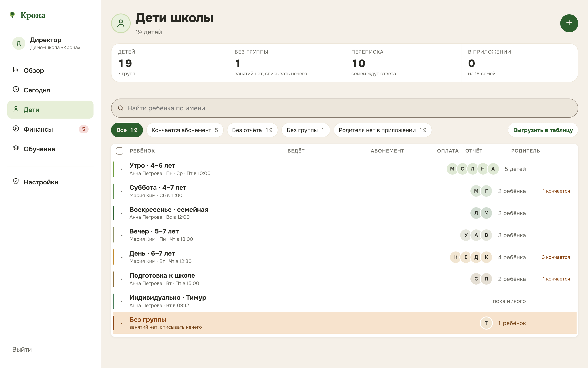Click the 1 кончается label in Суббота row
Viewport: 588px width, 368px height.
[556, 191]
